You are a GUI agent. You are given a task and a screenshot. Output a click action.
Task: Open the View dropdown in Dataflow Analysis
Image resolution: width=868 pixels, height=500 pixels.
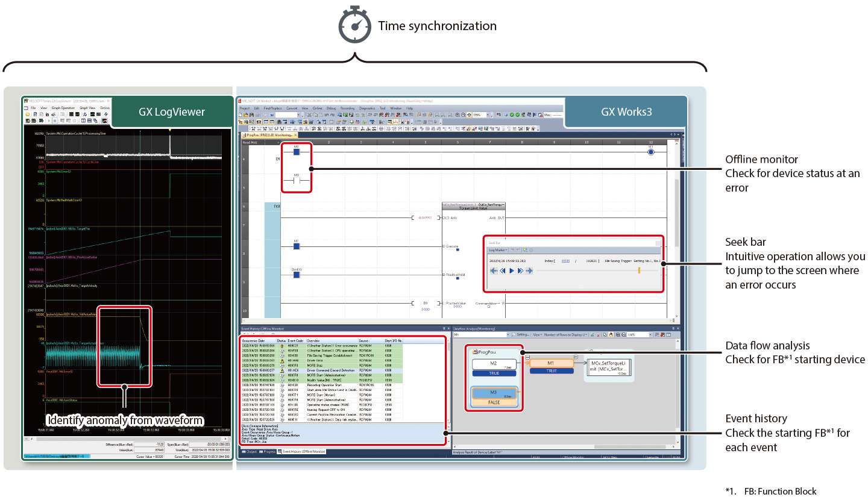(x=537, y=334)
